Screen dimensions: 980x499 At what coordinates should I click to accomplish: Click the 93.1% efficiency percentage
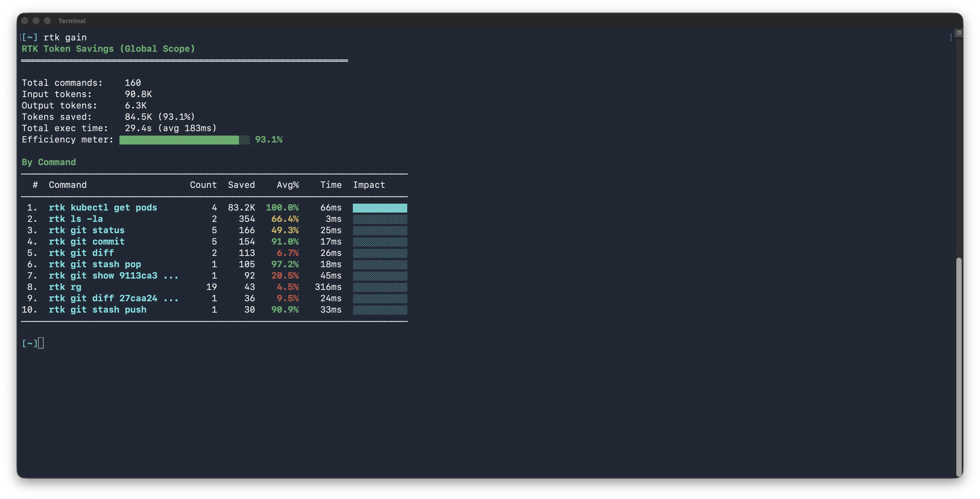click(x=269, y=140)
